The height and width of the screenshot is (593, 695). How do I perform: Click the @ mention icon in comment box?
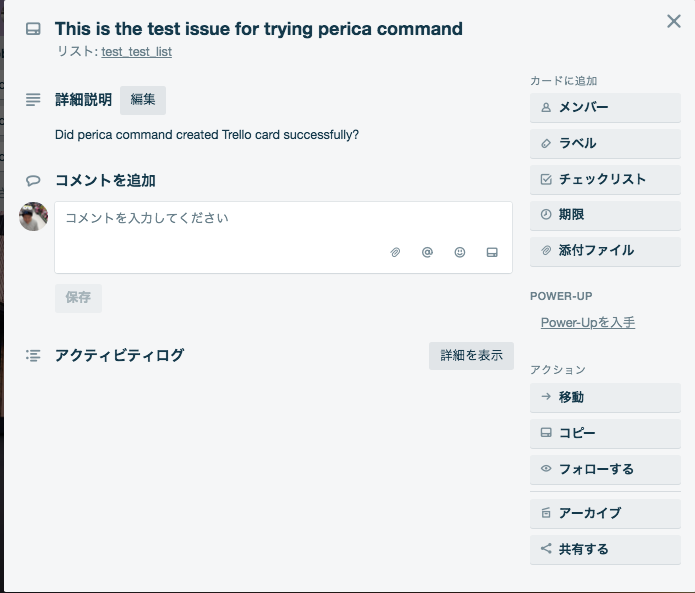427,253
